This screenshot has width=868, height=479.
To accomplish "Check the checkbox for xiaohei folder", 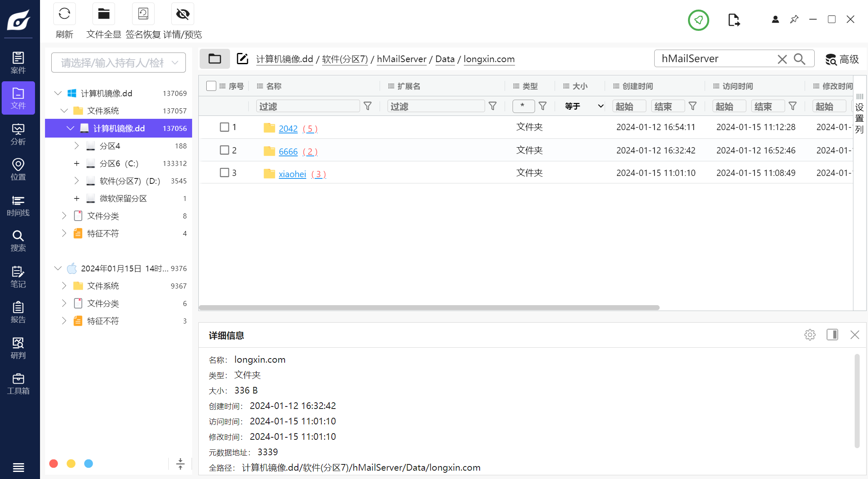I will pos(224,173).
